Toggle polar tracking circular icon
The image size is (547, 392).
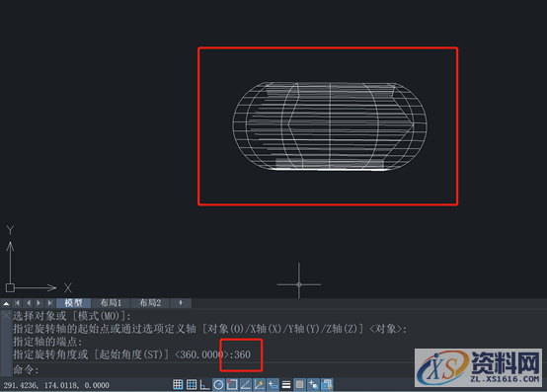tap(218, 384)
